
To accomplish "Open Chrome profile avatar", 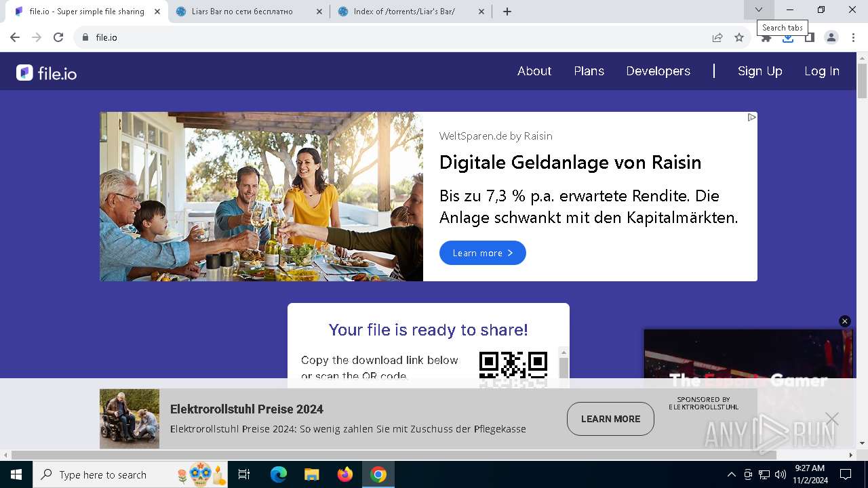I will [x=831, y=37].
